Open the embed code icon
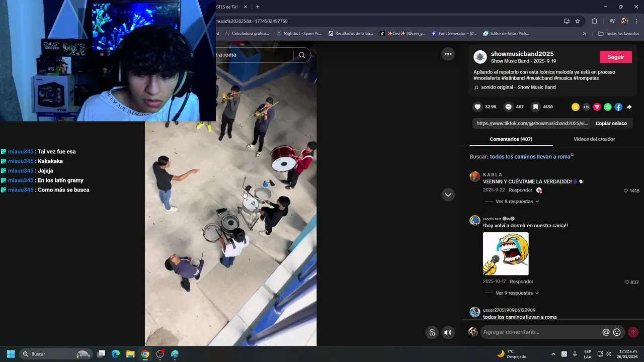 (586, 107)
